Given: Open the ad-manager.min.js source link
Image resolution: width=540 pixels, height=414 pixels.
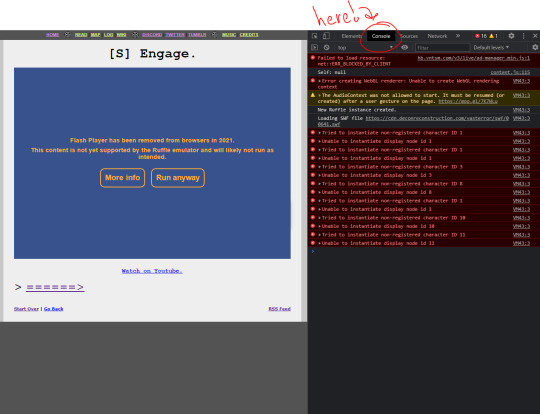Looking at the screenshot, I should pos(474,58).
